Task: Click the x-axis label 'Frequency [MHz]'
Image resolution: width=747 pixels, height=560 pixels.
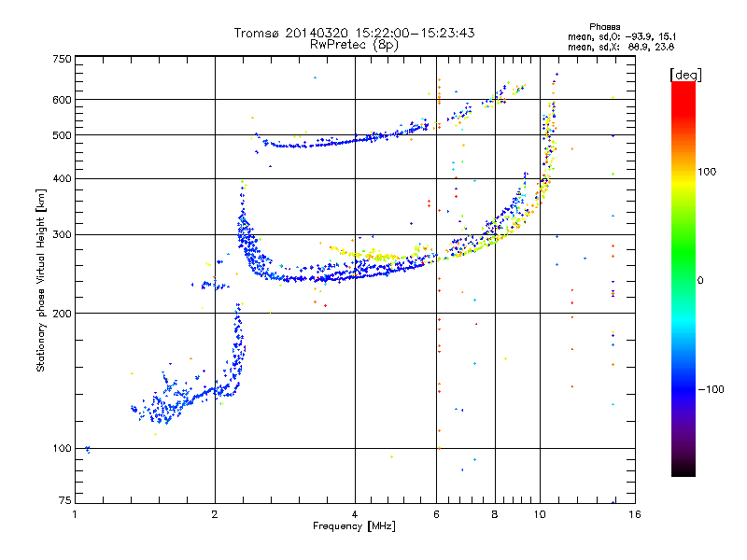Action: pos(354,526)
